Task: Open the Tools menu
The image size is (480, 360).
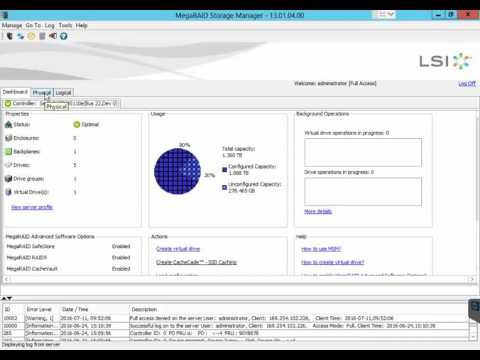Action: pyautogui.click(x=65, y=25)
